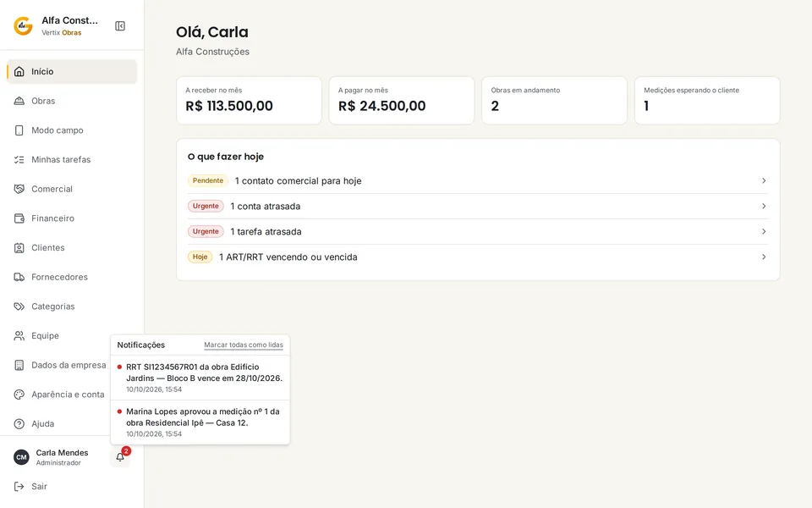Screen dimensions: 812x508
Task: Click the Sair logout icon
Action: pos(19,486)
